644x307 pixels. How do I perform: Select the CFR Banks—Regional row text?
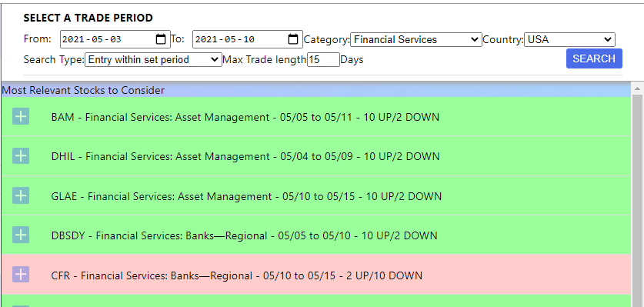tap(236, 275)
